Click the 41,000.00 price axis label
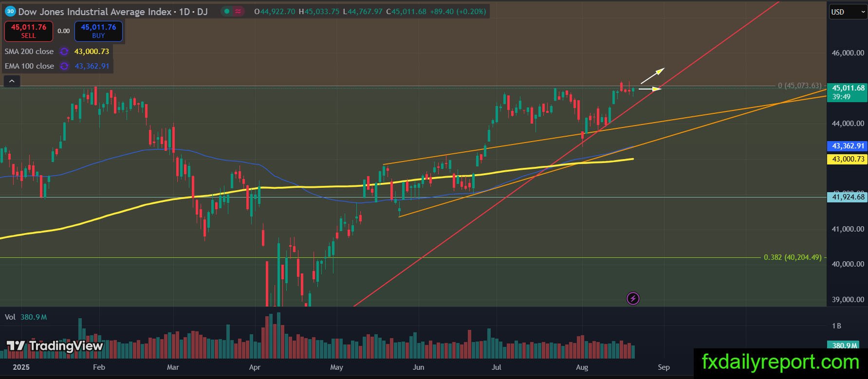Image resolution: width=868 pixels, height=379 pixels. (x=848, y=229)
